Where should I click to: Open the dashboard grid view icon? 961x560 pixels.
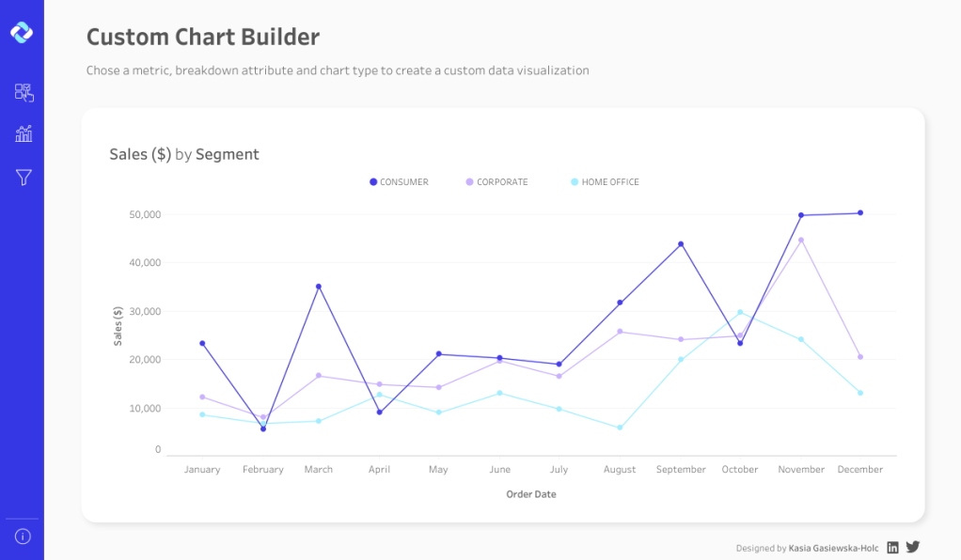[x=24, y=92]
